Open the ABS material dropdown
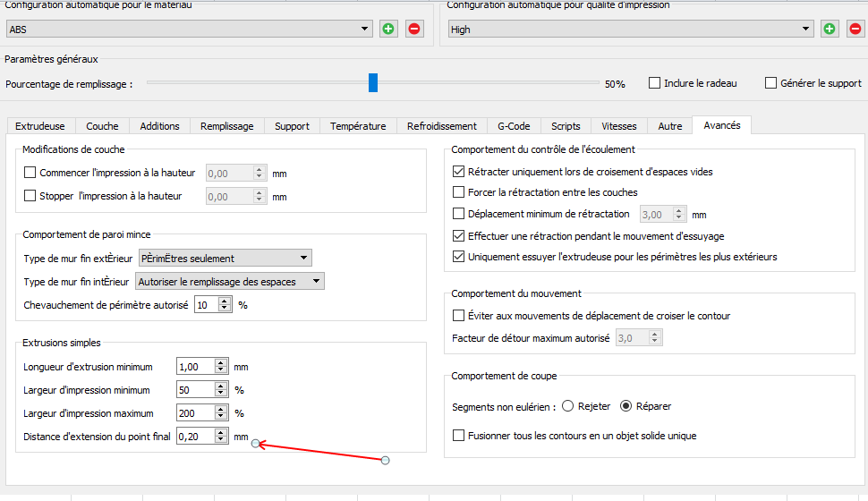Image resolution: width=868 pixels, height=501 pixels. [190, 29]
